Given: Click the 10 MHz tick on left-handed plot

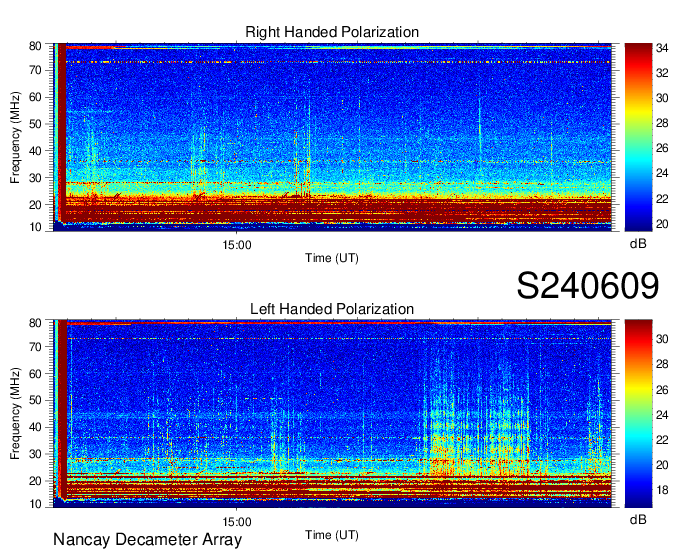Looking at the screenshot, I should pos(35,504).
